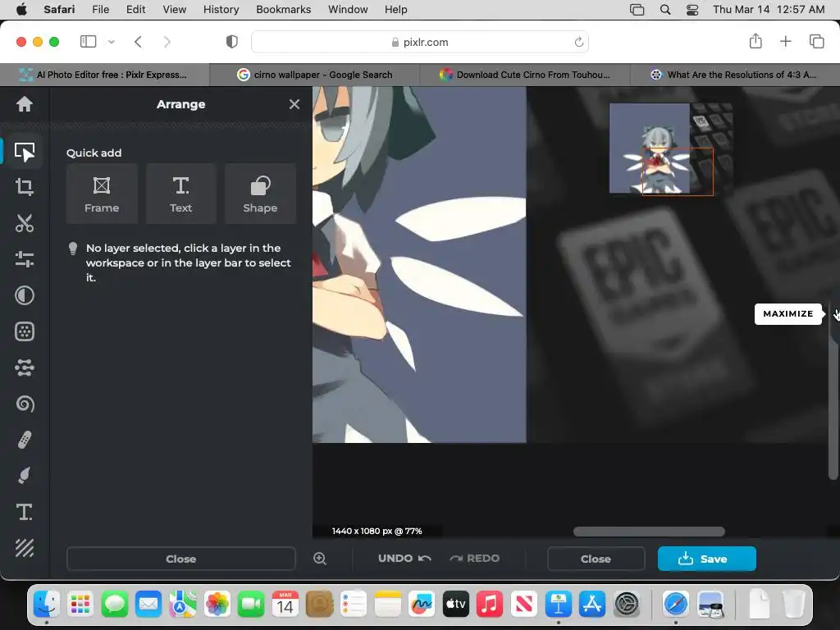Close the Arrange panel with X
This screenshot has width=840, height=630.
click(294, 104)
